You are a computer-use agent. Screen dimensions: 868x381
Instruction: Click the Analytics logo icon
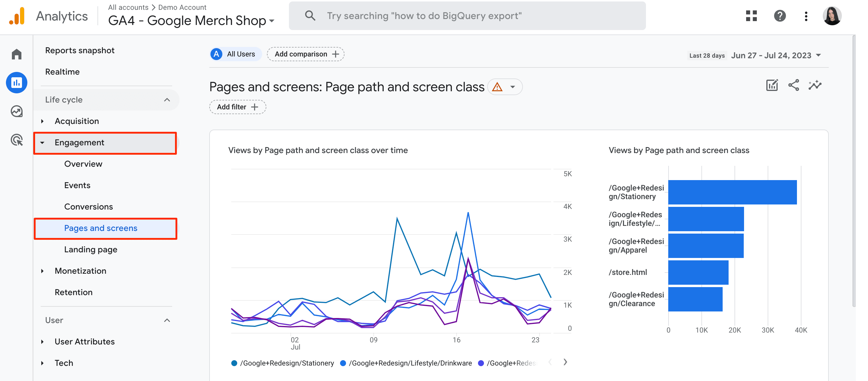[x=17, y=16]
